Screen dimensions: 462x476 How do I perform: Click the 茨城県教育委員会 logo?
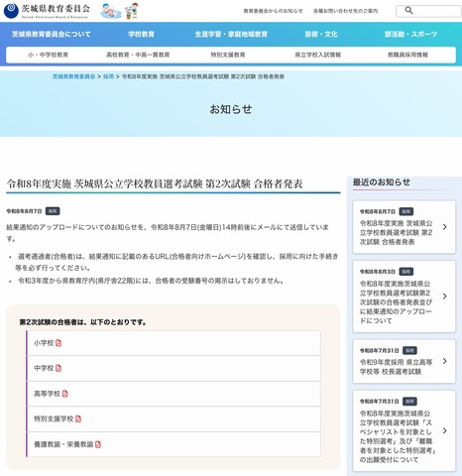[47, 11]
